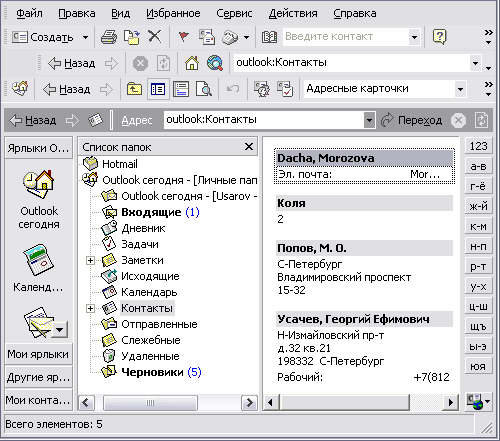Jump to contacts with the к-м button
The height and width of the screenshot is (441, 500).
478,227
